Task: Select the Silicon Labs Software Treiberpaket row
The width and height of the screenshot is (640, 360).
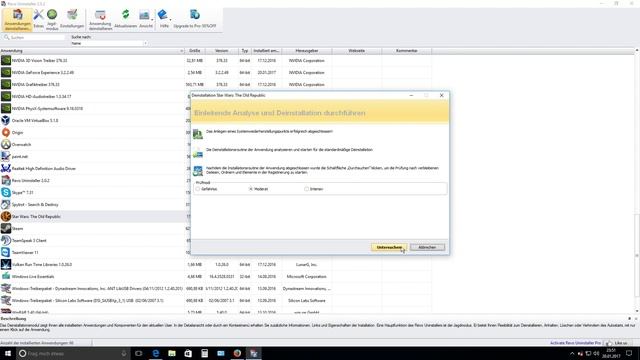Action: (x=216, y=300)
